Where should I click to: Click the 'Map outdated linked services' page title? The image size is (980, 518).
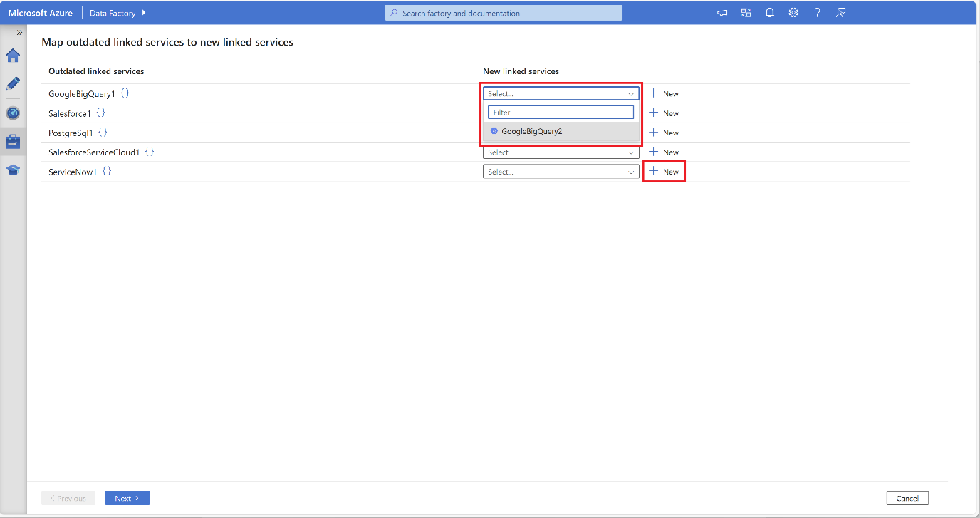pos(167,42)
